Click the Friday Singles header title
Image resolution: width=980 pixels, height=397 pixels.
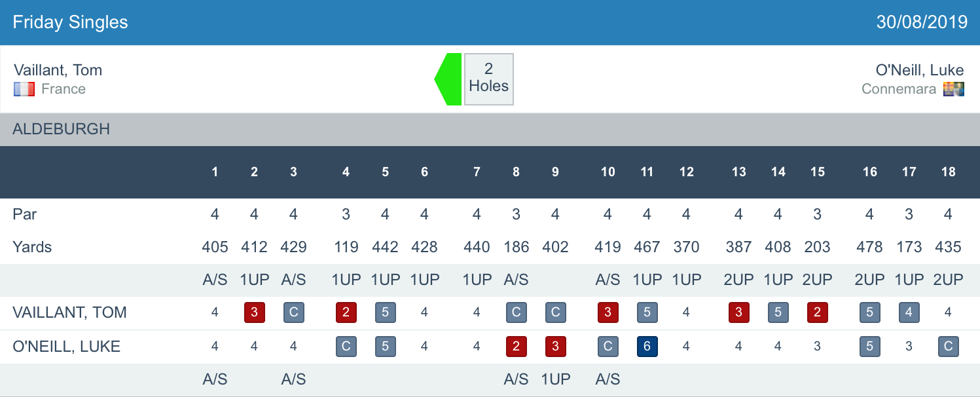[70, 22]
